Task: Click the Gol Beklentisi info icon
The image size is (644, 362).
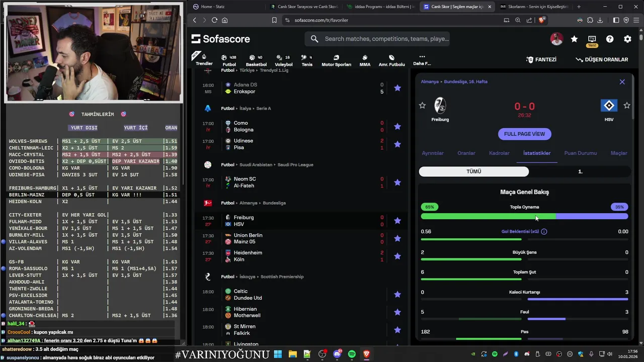Action: tap(544, 231)
